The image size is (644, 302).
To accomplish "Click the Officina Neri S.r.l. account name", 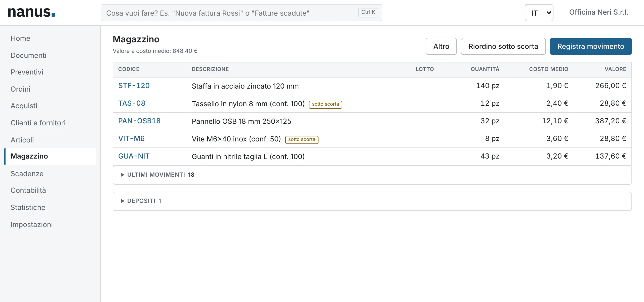I will (599, 12).
